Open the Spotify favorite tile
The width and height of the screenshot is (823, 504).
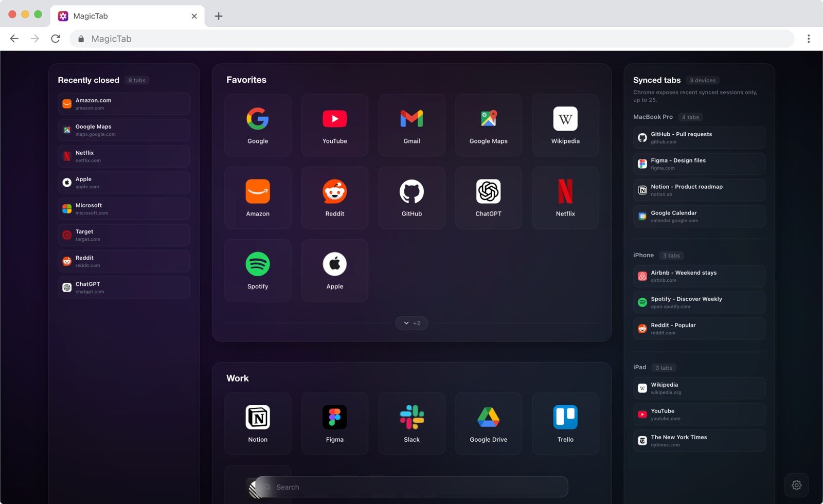click(258, 271)
